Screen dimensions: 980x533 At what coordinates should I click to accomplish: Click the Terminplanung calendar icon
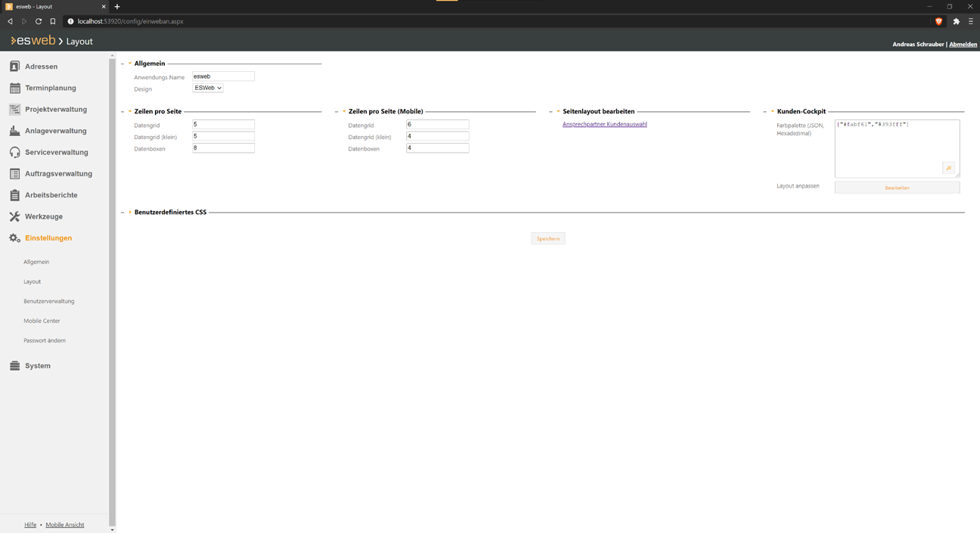click(14, 88)
